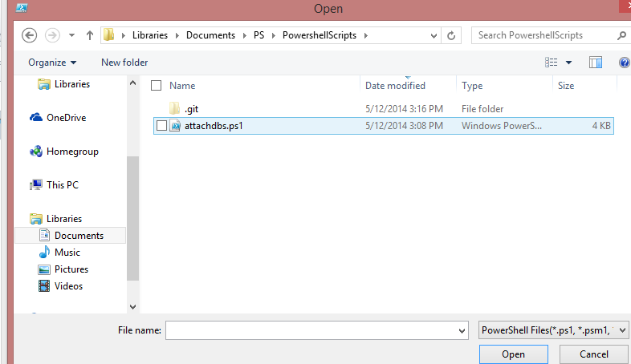Open the Organize dropdown menu
This screenshot has width=631, height=364.
click(x=52, y=63)
